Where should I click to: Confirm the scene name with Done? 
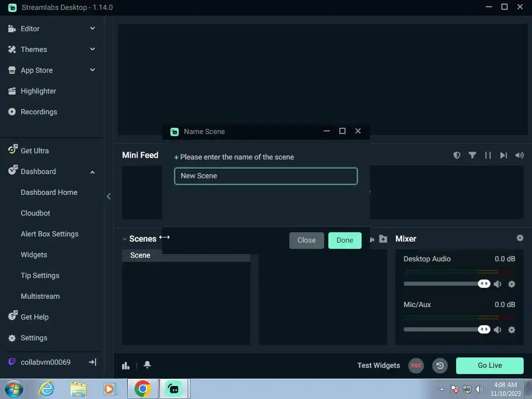point(345,240)
